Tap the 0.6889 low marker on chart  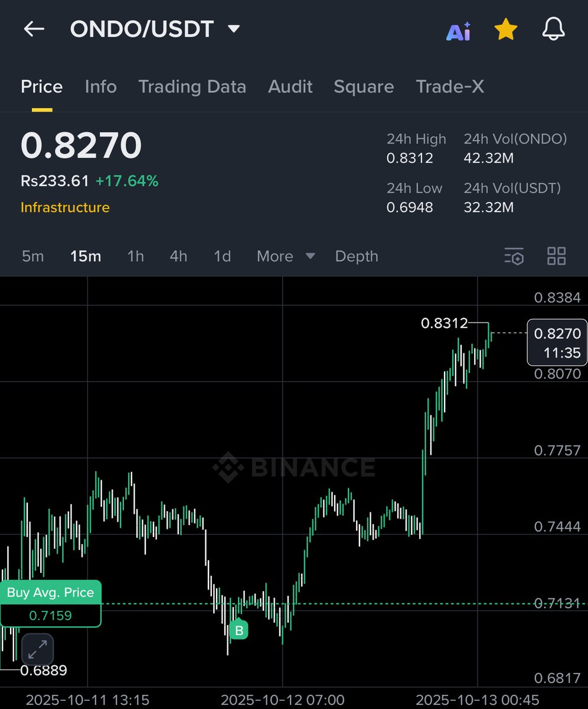(44, 670)
